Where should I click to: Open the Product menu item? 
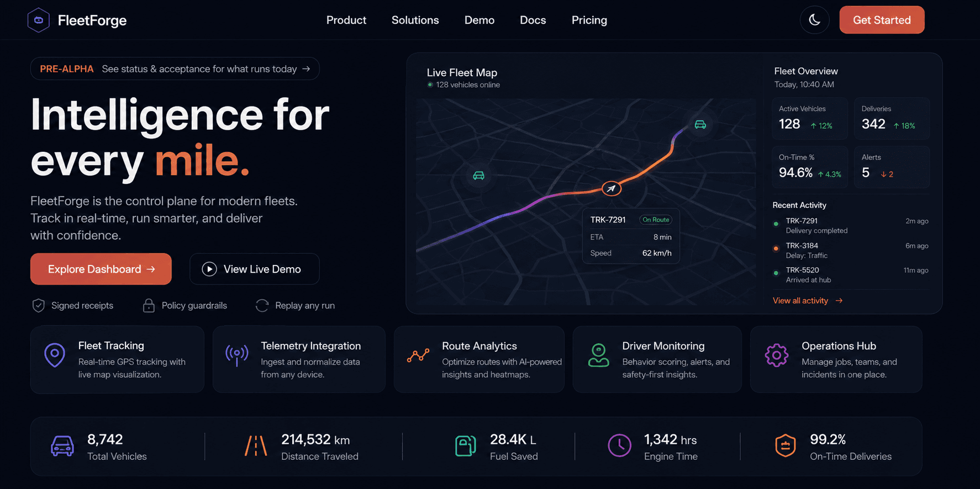pos(346,20)
